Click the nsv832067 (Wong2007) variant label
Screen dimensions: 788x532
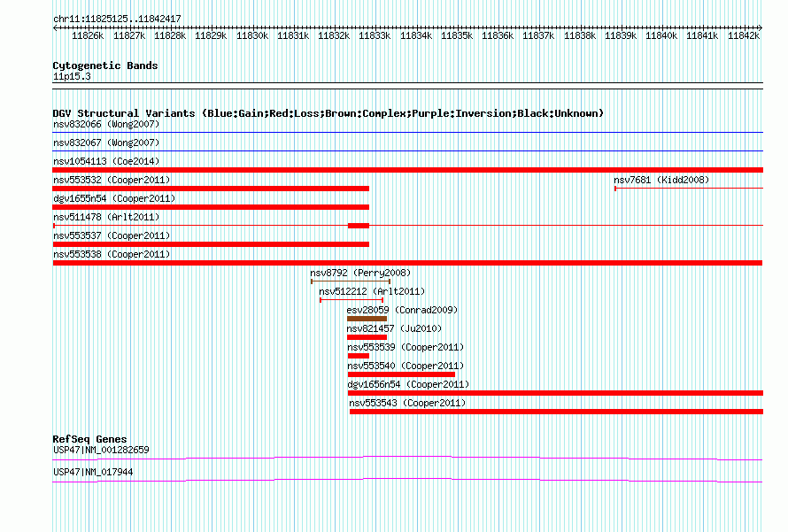pyautogui.click(x=106, y=143)
